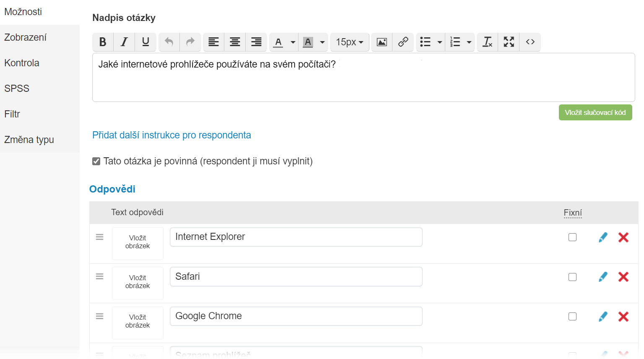This screenshot has height=359, width=644.
Task: Edit the Safari answer text field
Action: click(296, 276)
